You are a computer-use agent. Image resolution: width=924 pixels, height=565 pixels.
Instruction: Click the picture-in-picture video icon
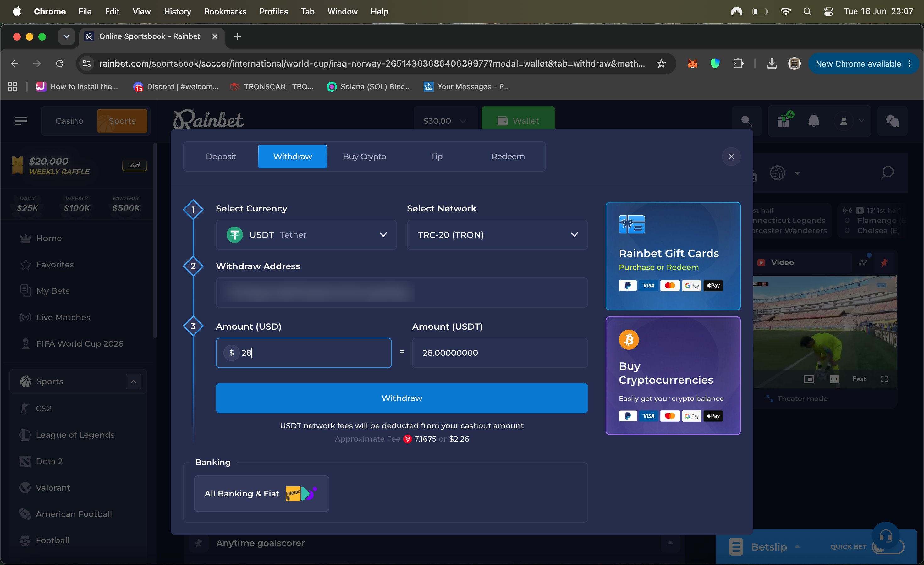pos(809,379)
